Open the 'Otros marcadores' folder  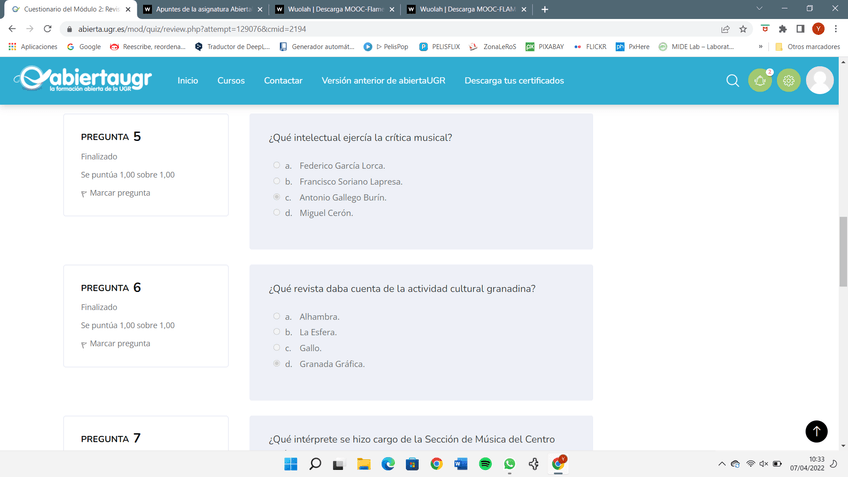point(807,47)
